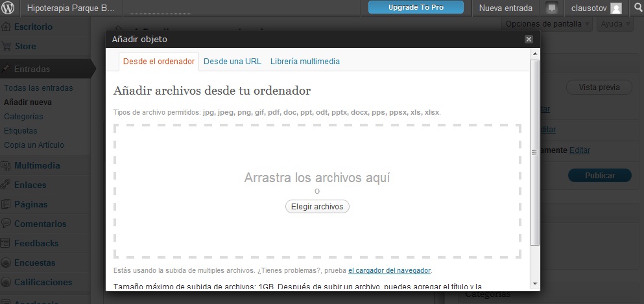Switch to the Desde una URL tab
The width and height of the screenshot is (644, 304).
232,62
